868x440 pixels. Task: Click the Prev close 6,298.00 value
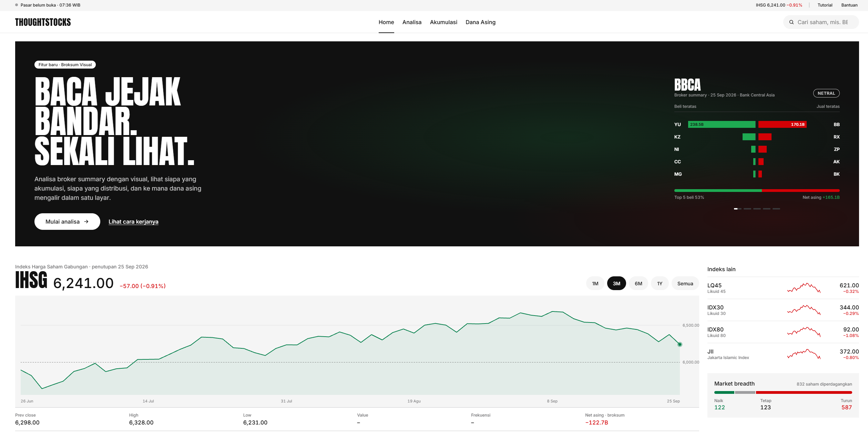[27, 422]
